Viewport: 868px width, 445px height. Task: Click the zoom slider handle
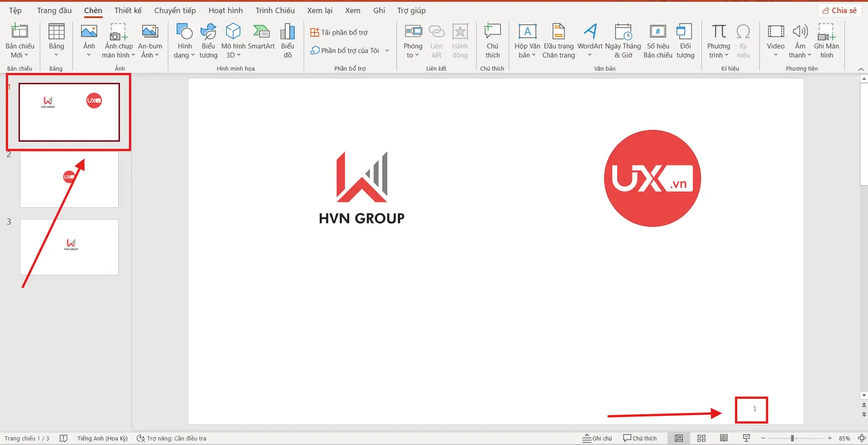click(792, 438)
